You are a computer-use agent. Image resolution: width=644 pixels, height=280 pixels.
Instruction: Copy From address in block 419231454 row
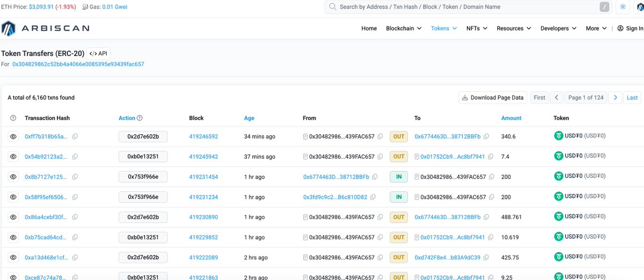tap(375, 177)
